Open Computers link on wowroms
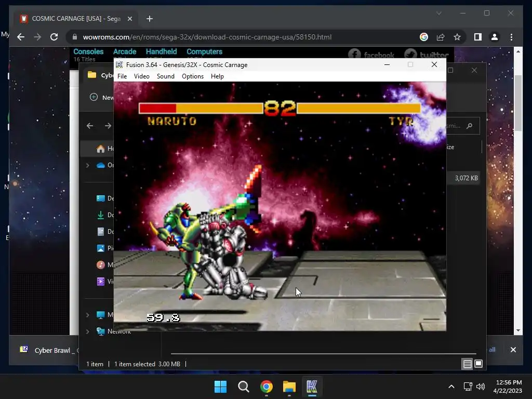The width and height of the screenshot is (532, 399). coord(204,51)
